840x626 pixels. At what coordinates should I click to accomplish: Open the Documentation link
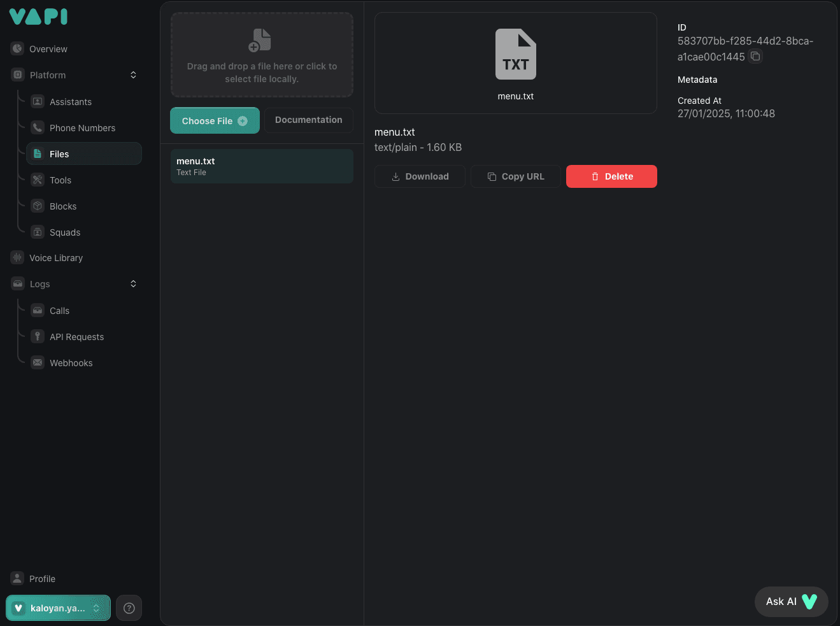308,120
